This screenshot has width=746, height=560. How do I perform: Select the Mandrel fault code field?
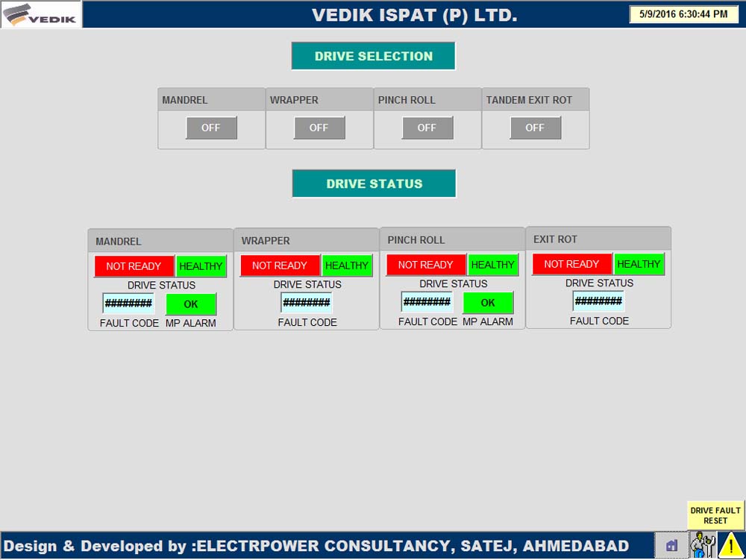click(x=128, y=303)
